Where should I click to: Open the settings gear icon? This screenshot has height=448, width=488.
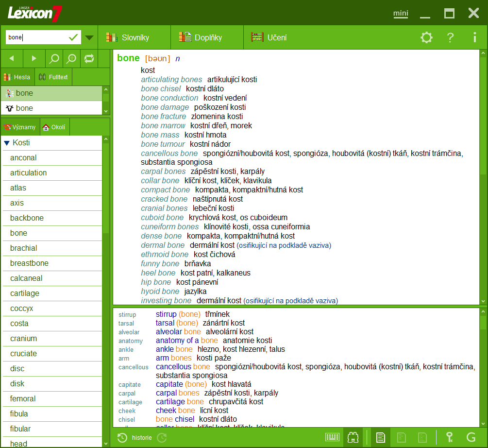pyautogui.click(x=426, y=37)
